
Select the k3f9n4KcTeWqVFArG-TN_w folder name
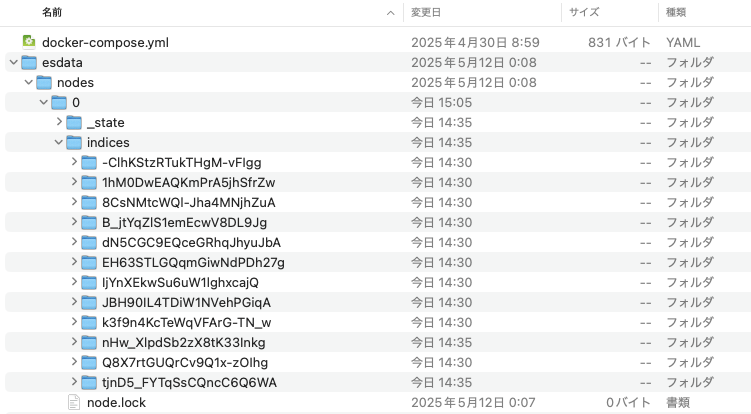click(187, 323)
